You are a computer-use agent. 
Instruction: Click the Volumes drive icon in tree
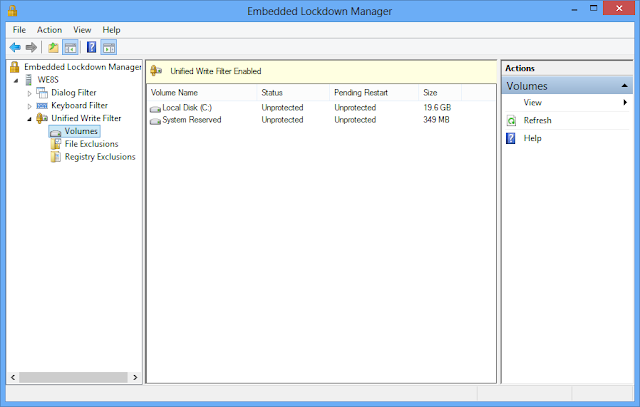[x=56, y=132]
